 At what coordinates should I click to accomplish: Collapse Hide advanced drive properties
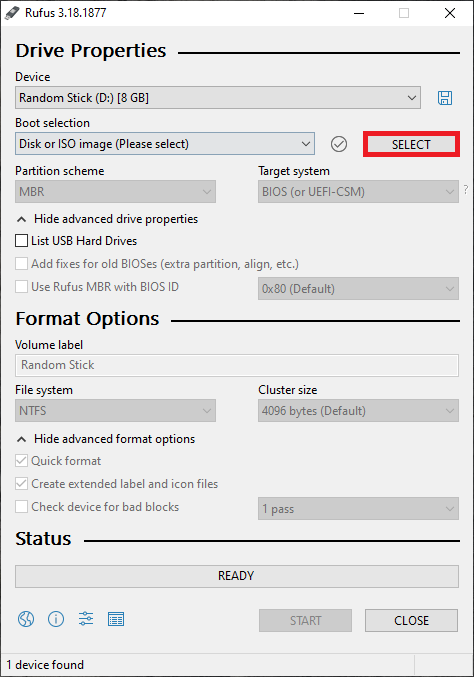tap(107, 219)
